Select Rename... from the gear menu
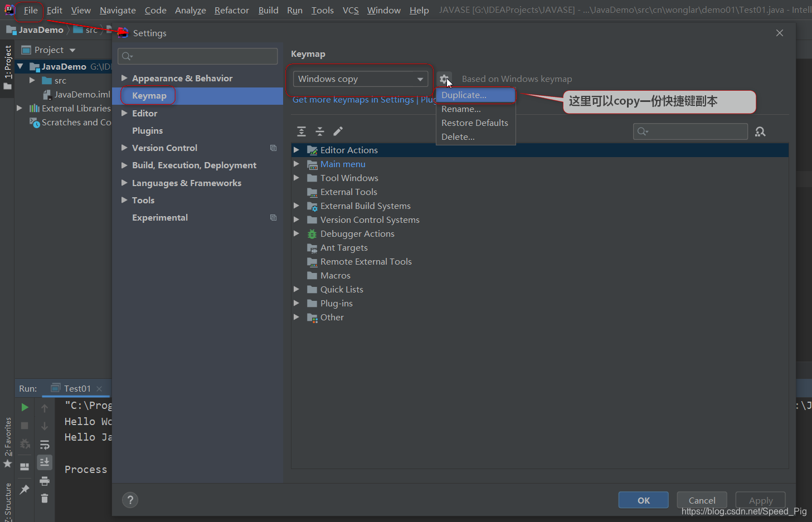The image size is (812, 522). (x=475, y=109)
